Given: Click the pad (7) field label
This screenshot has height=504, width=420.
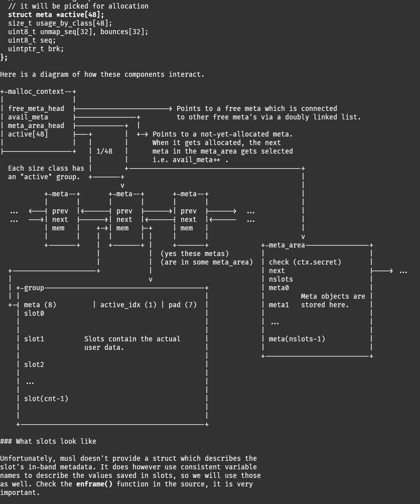Looking at the screenshot, I should click(x=182, y=305).
